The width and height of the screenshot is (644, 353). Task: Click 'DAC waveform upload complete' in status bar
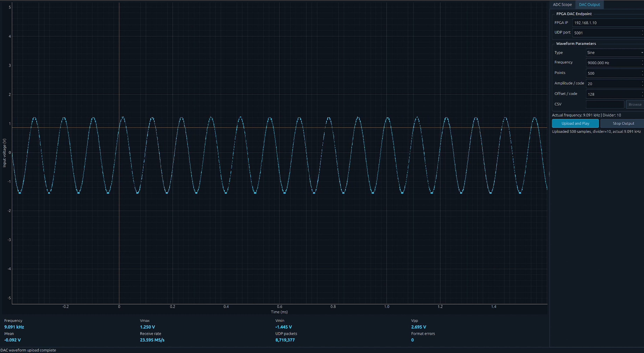28,350
